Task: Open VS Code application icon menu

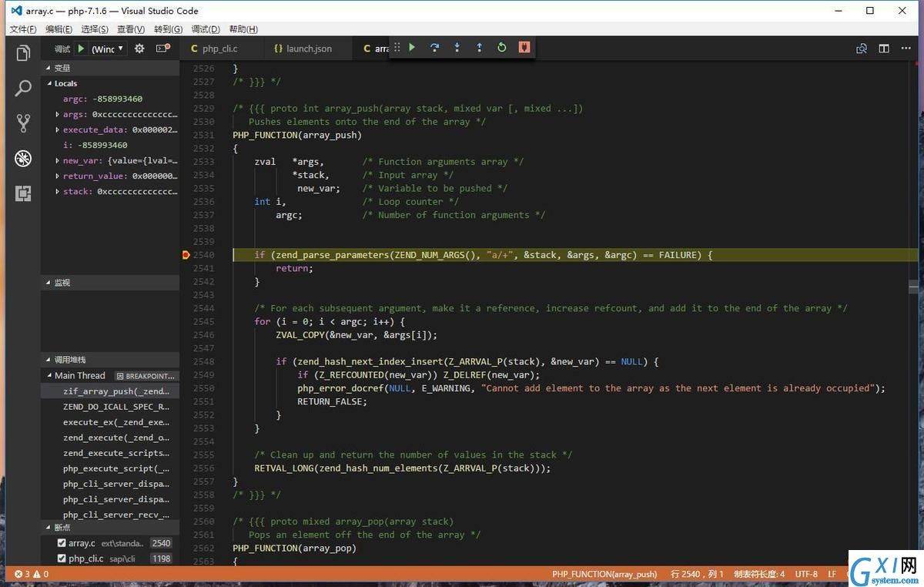Action: tap(15, 11)
